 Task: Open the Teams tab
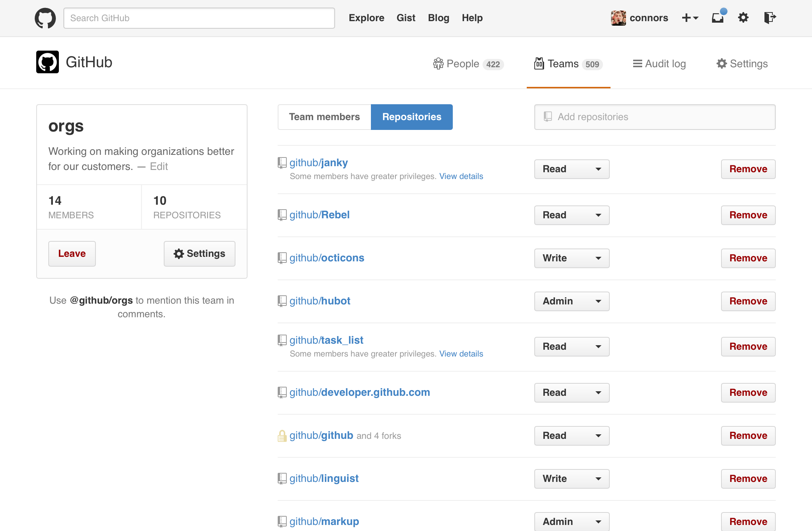point(568,64)
